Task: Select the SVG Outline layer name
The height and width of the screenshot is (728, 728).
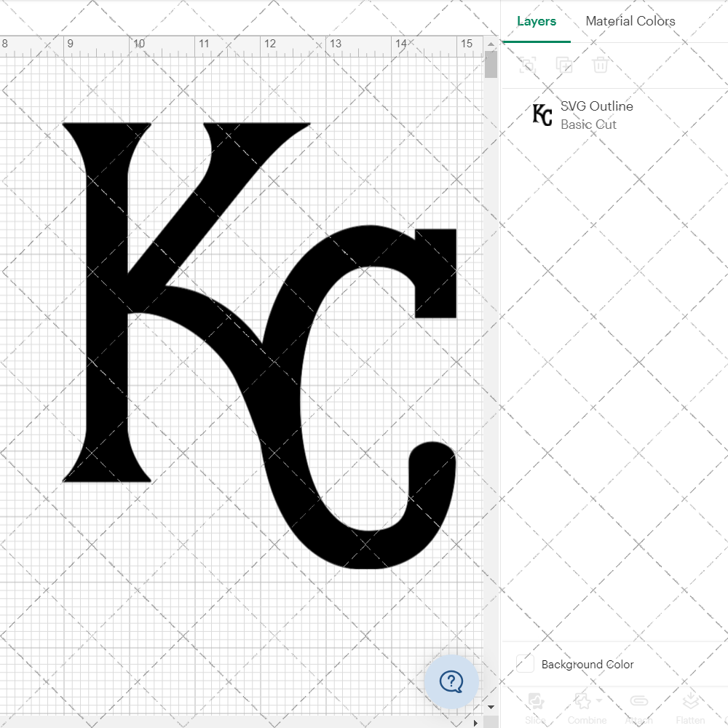Action: point(597,106)
